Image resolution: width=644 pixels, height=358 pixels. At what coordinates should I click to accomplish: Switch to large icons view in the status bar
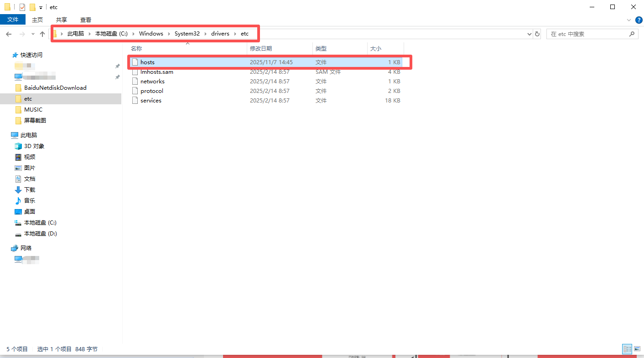pos(637,349)
